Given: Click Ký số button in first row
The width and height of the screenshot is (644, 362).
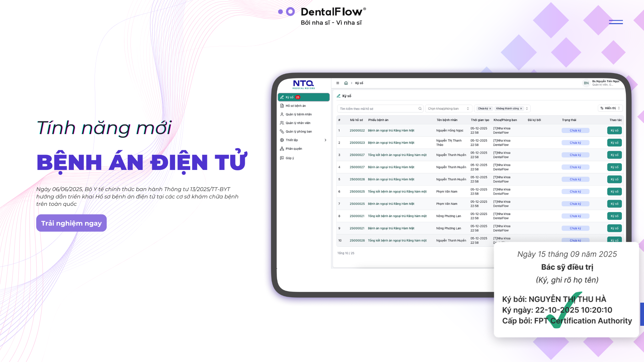Looking at the screenshot, I should tap(614, 130).
